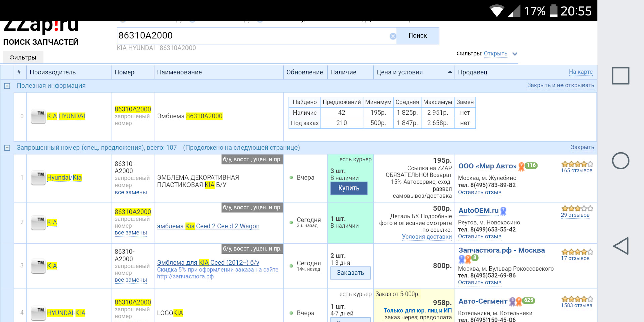Click the ribbon badges under Запчастюга.рф - Москва

coord(465,259)
